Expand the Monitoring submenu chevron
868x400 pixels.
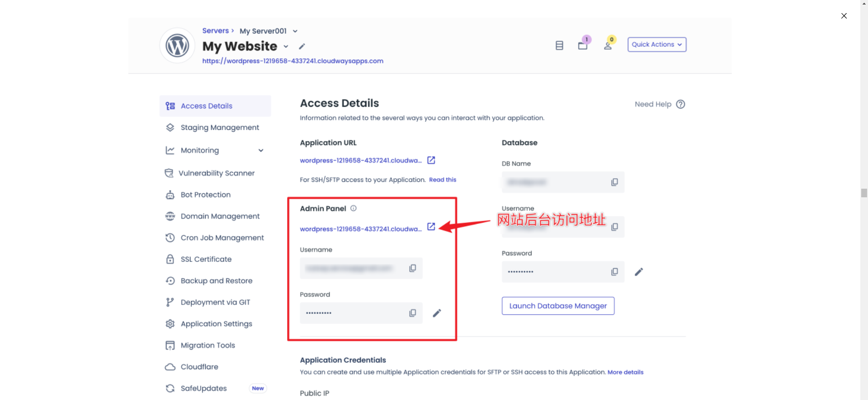[261, 150]
